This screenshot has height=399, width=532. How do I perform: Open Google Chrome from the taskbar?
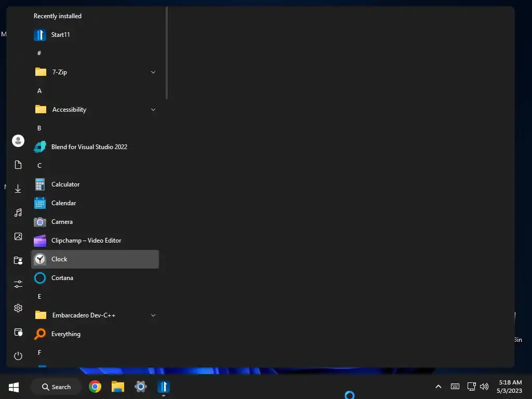tap(95, 387)
